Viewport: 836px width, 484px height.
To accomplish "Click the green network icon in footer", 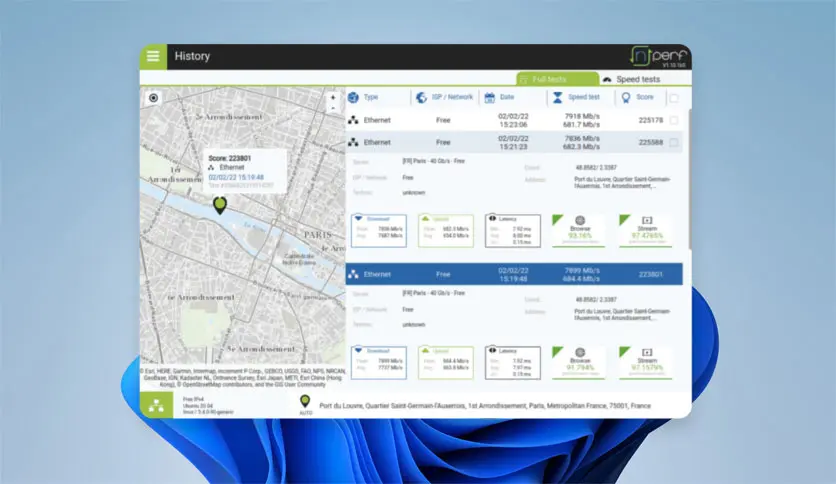I will click(156, 406).
